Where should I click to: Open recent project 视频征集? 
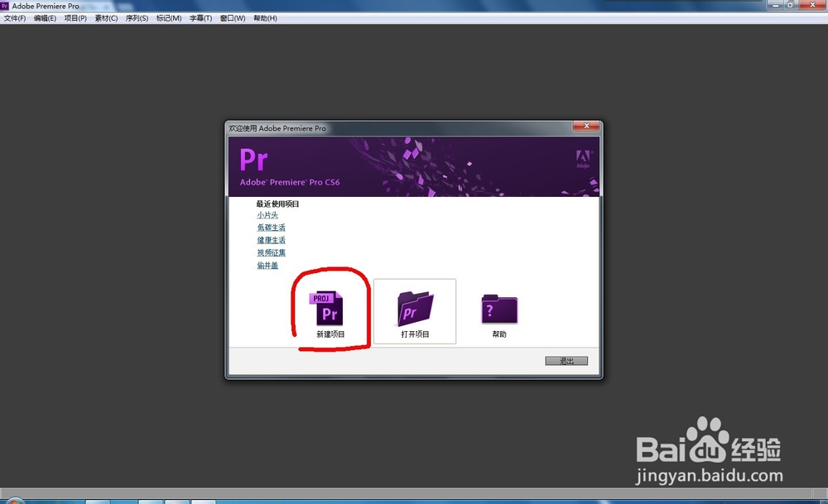pyautogui.click(x=271, y=252)
